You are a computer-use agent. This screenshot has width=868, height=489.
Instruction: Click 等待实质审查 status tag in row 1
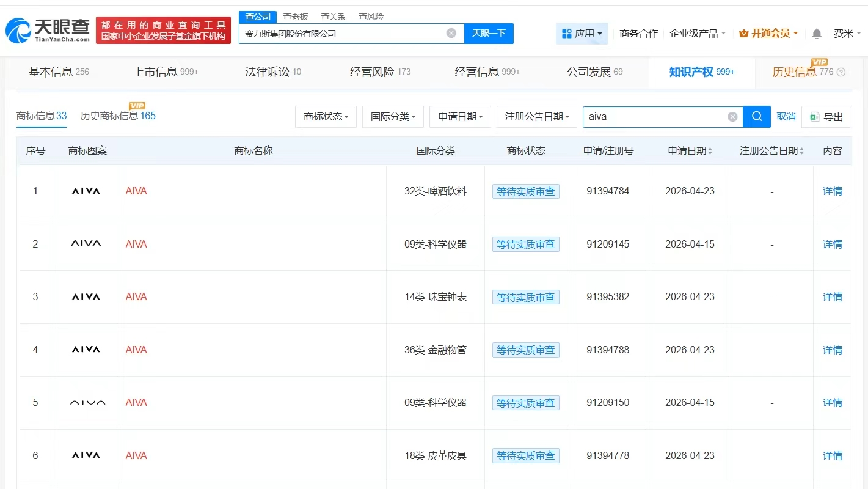(x=526, y=191)
